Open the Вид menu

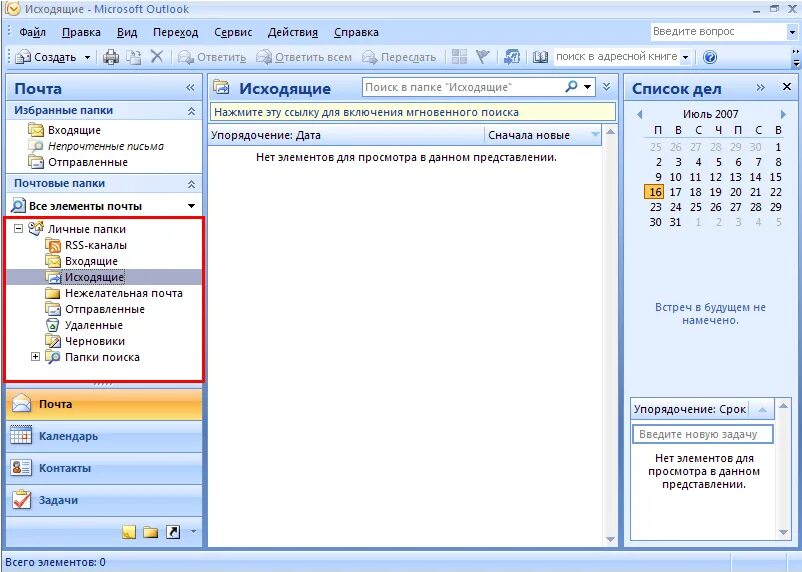coord(127,32)
